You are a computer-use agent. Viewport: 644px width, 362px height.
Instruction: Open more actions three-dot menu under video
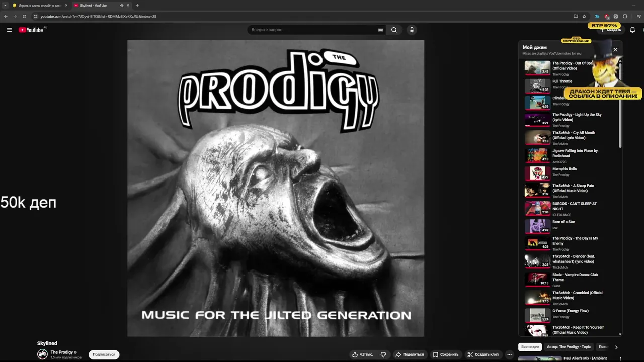509,354
